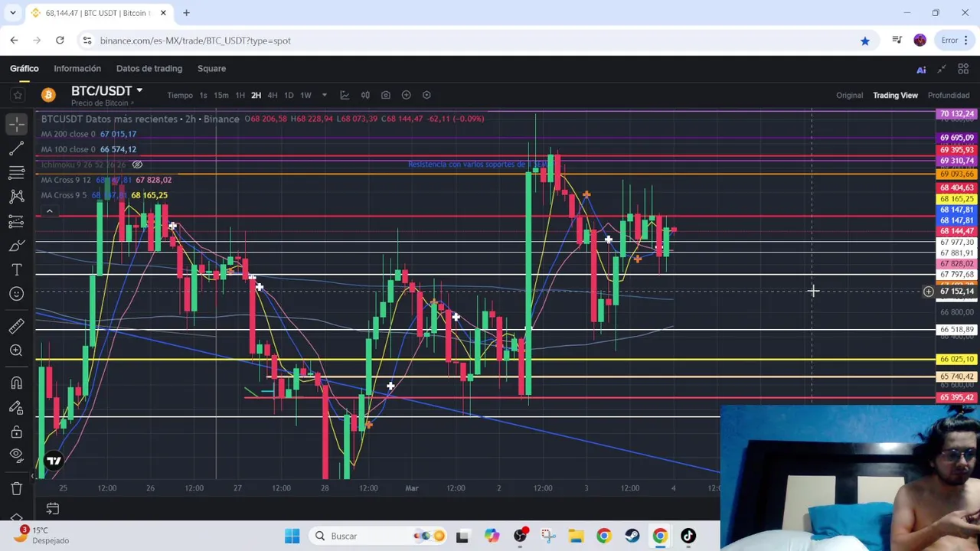
Task: Toggle hide all drawings eye icon
Action: pyautogui.click(x=17, y=455)
